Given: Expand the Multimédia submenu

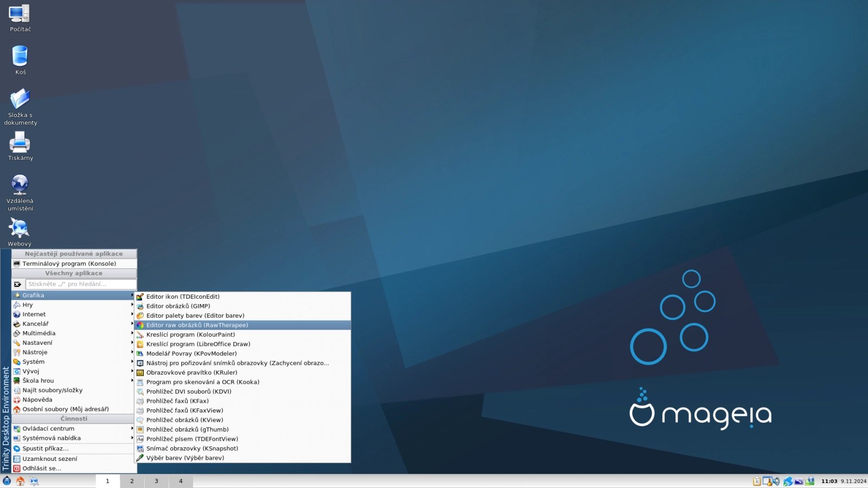Looking at the screenshot, I should tap(73, 333).
